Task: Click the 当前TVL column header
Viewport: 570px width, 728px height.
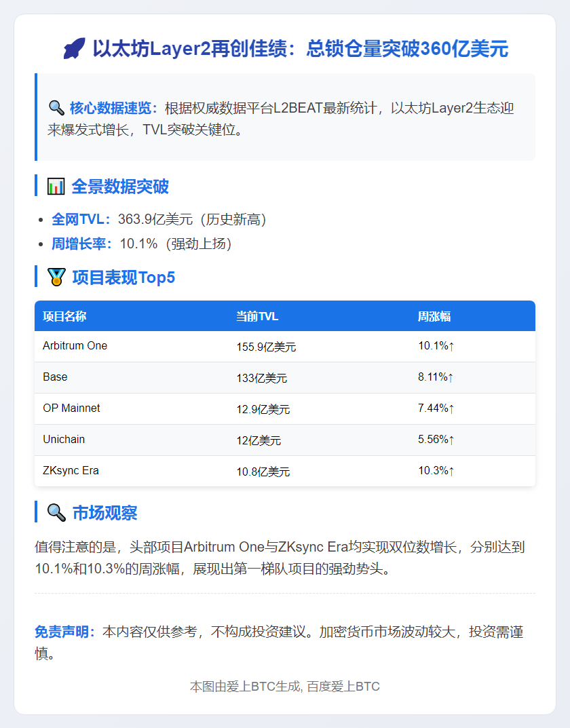Action: point(257,317)
